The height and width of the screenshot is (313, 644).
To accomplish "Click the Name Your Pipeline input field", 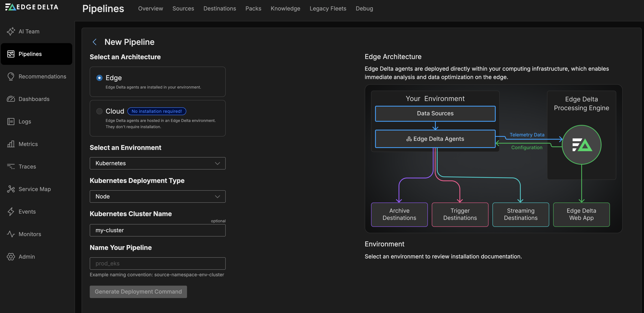I will coord(158,263).
